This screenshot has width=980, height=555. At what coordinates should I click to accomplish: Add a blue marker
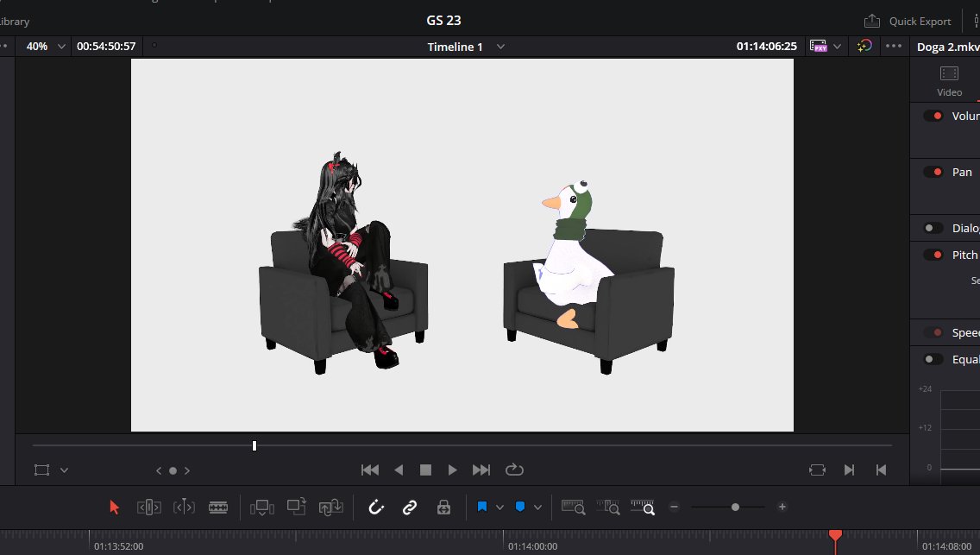pos(520,507)
